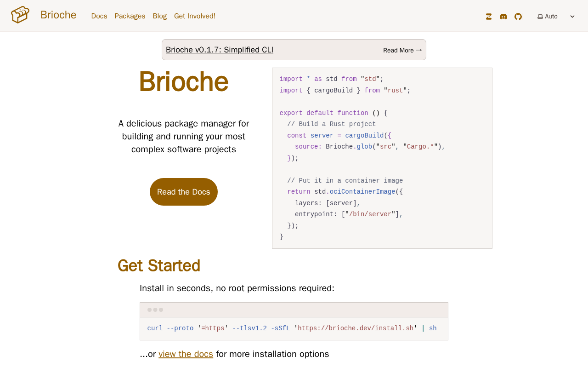
Task: Open the Discord icon link
Action: [x=503, y=17]
